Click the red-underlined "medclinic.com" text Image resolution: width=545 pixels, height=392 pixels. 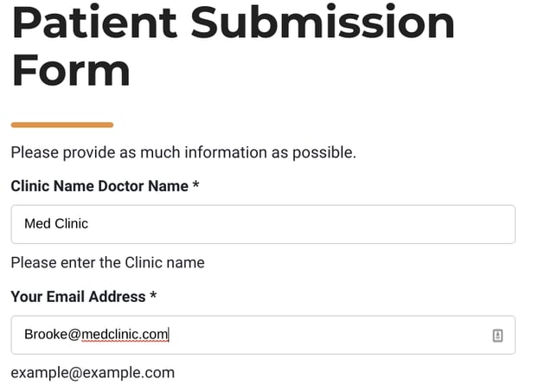pyautogui.click(x=125, y=335)
